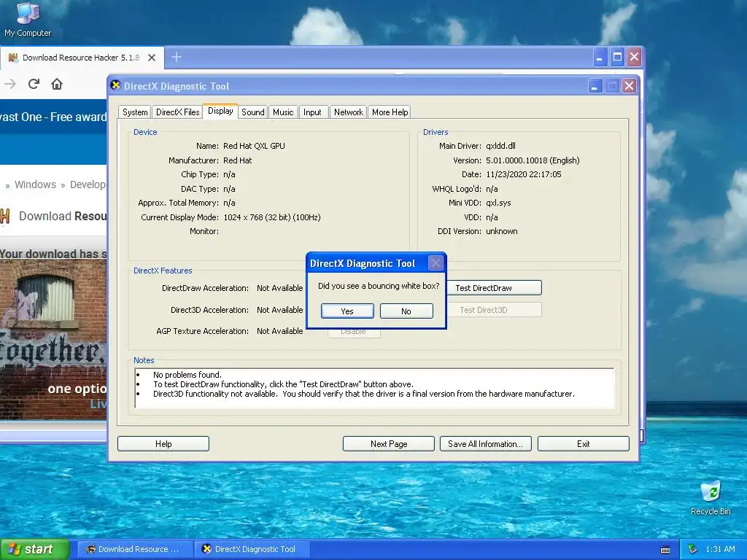This screenshot has height=560, width=747.
Task: Click the 'qxl.sys' Mini VDD value
Action: [498, 203]
